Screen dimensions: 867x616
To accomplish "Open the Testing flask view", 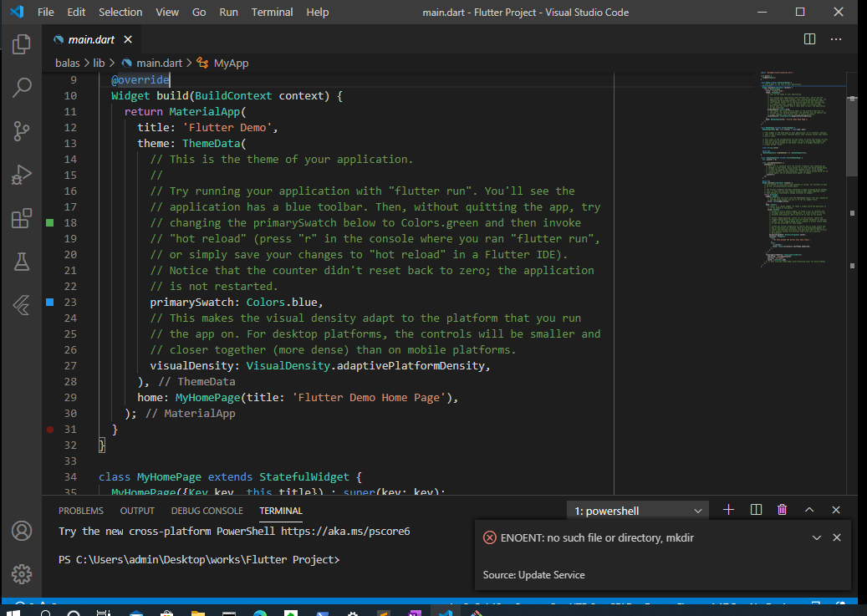I will pos(22,262).
